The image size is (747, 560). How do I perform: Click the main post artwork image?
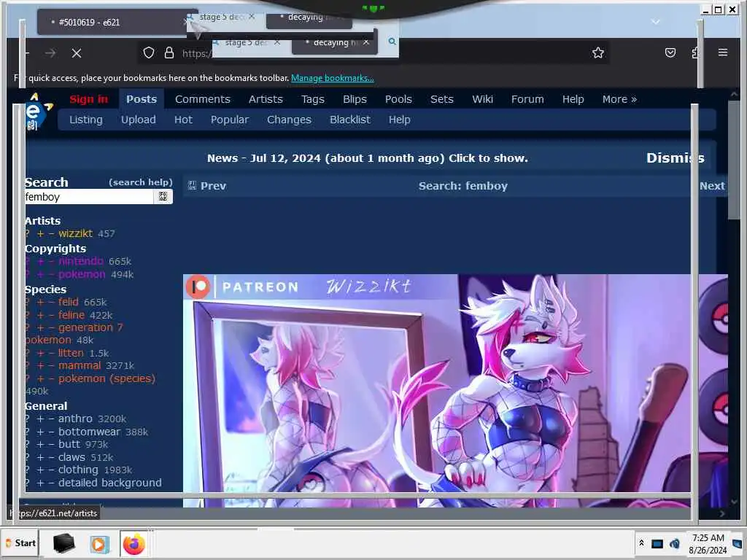(x=455, y=391)
